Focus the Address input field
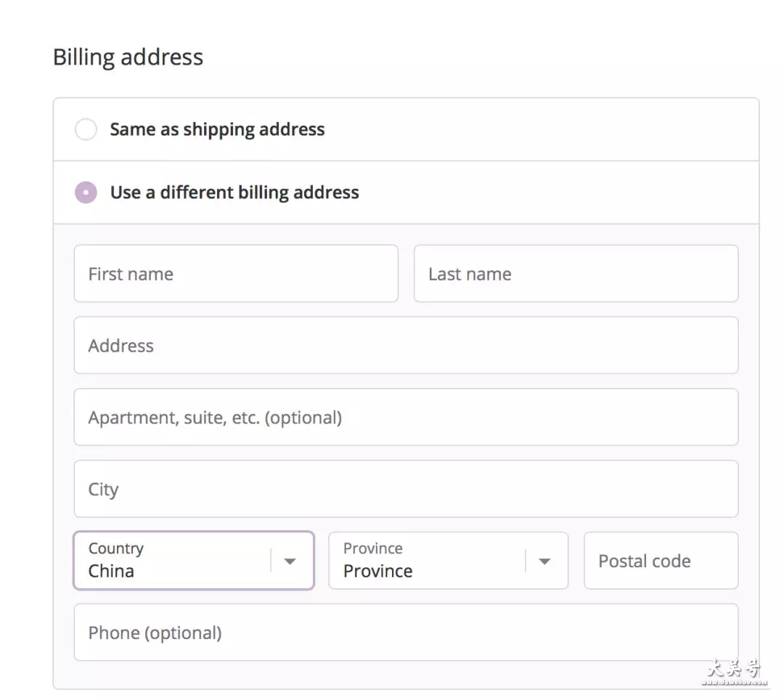The width and height of the screenshot is (784, 698). (406, 345)
